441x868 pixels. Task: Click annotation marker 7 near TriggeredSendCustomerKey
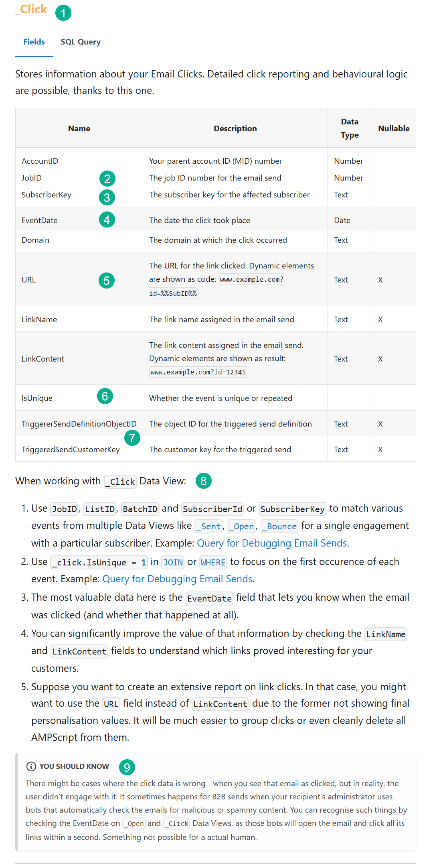point(132,438)
